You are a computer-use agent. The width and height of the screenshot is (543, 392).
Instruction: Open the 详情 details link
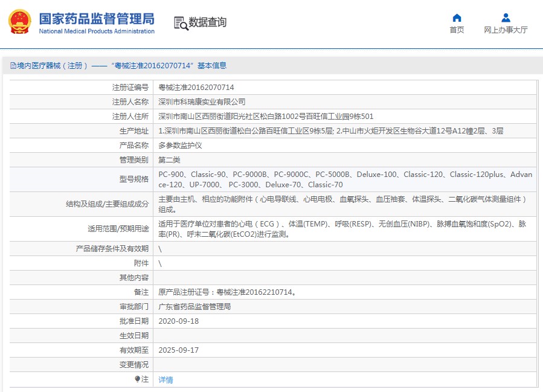point(165,380)
